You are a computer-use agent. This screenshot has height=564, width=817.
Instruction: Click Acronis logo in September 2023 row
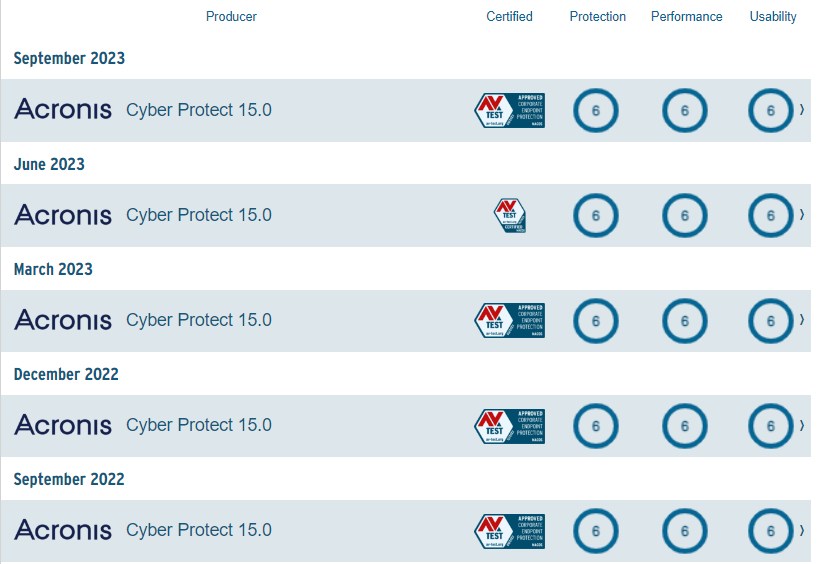pyautogui.click(x=63, y=109)
